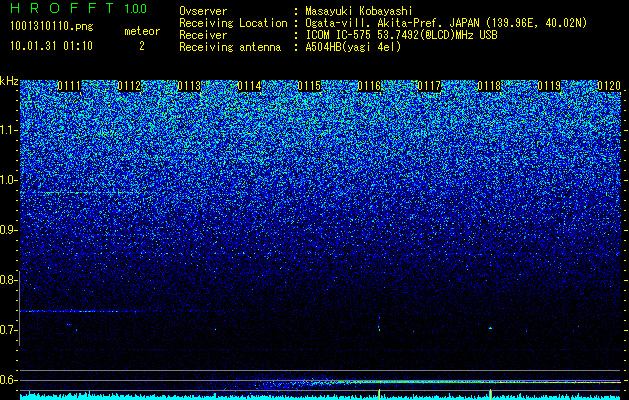The image size is (629, 400).
Task: Click the 0.6 kHz axis label
Action: 7,380
